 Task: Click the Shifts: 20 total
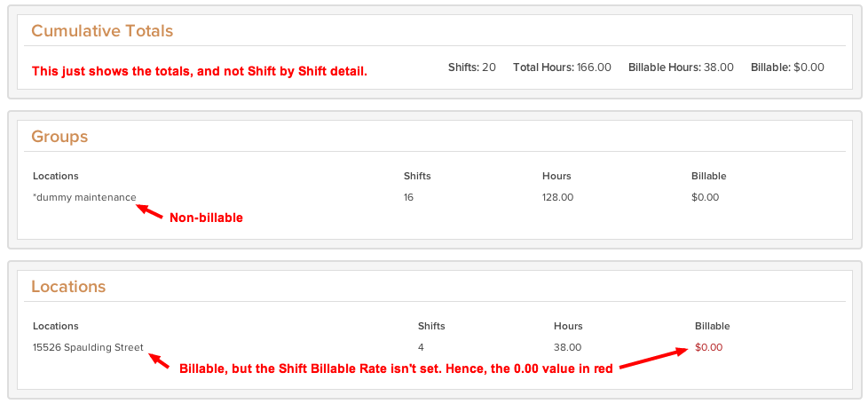pos(471,67)
